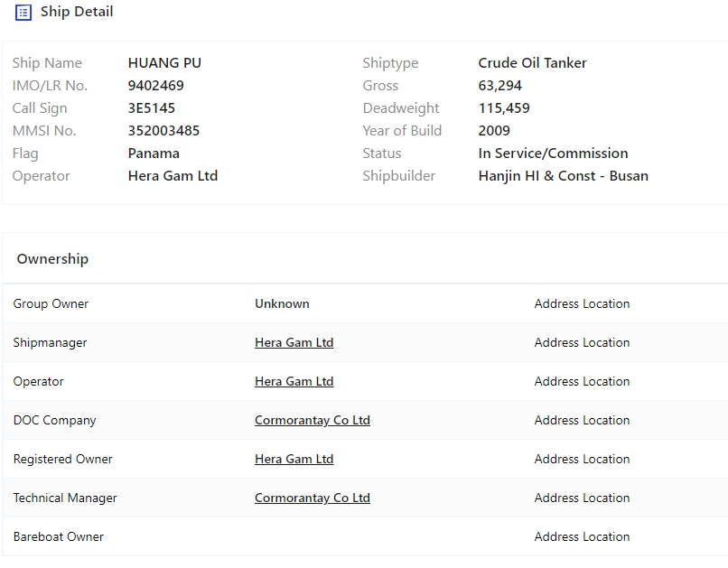Image resolution: width=728 pixels, height=568 pixels.
Task: Open Operator Hera Gam Ltd link
Action: [294, 381]
